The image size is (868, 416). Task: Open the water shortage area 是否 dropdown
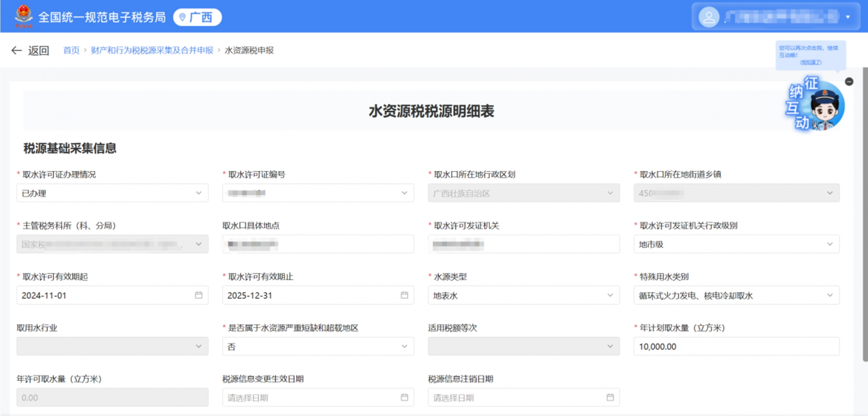click(404, 346)
